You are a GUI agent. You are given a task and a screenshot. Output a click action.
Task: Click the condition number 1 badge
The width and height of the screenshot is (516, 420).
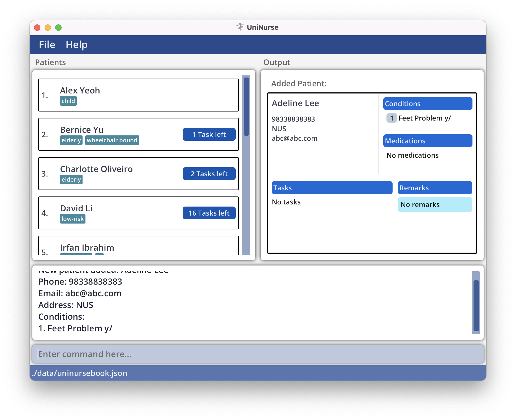pos(392,118)
